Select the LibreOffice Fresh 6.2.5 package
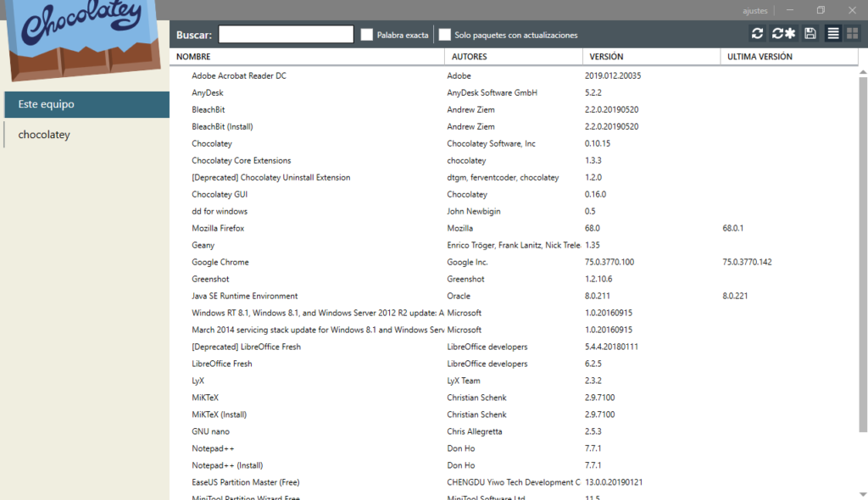The width and height of the screenshot is (868, 500). (514, 364)
